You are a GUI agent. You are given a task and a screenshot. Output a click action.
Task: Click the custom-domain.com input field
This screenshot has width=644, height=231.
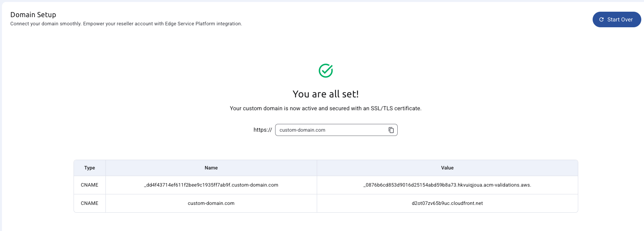(336, 130)
